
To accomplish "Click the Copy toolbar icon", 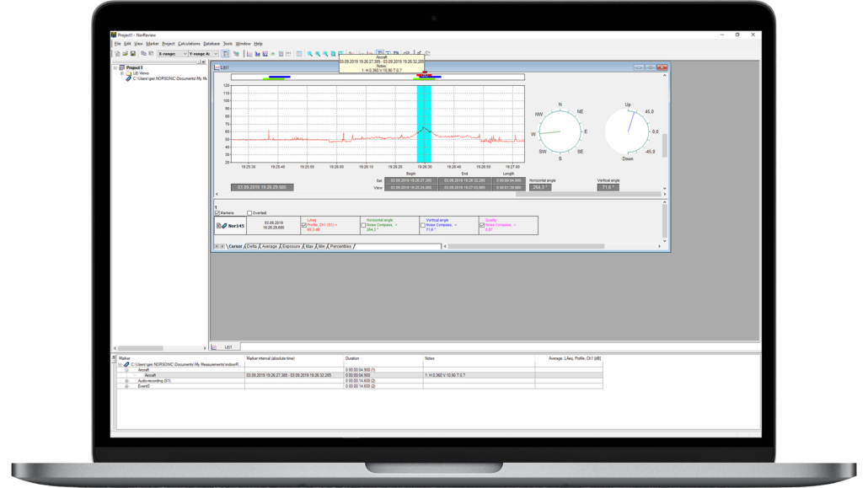I will 143,54.
